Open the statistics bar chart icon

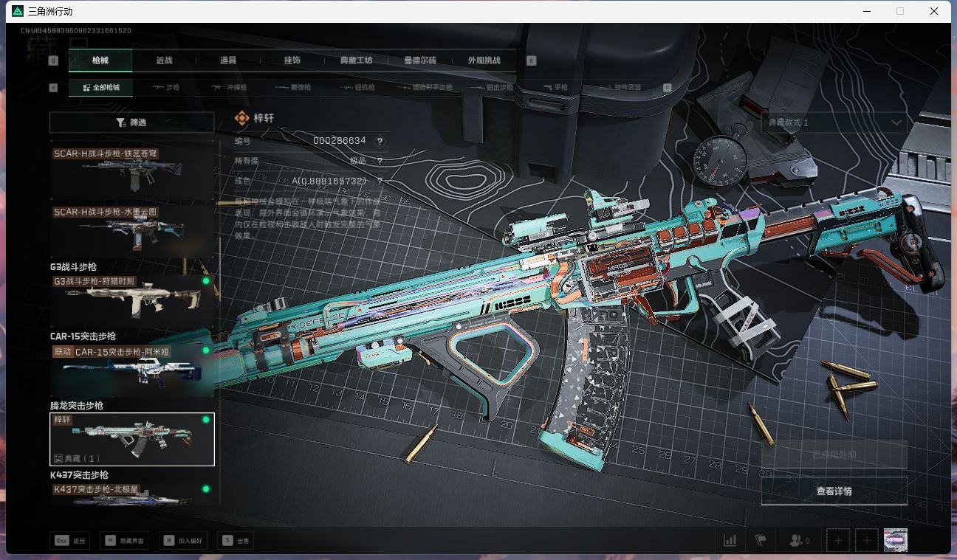coord(730,541)
